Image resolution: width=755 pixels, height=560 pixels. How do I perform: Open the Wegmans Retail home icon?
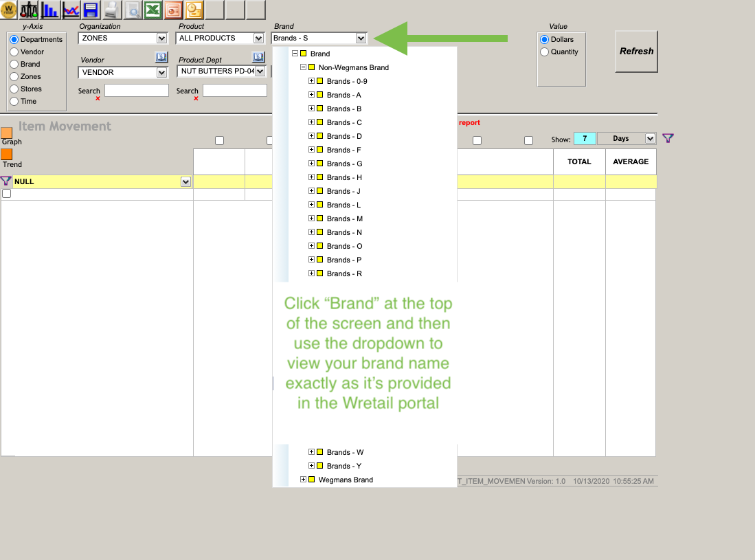point(10,10)
